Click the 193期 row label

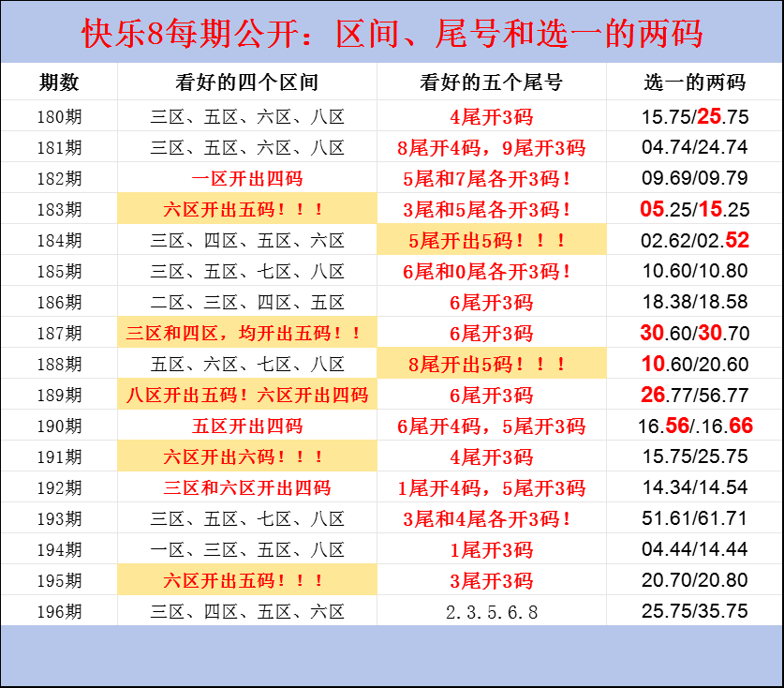59,519
